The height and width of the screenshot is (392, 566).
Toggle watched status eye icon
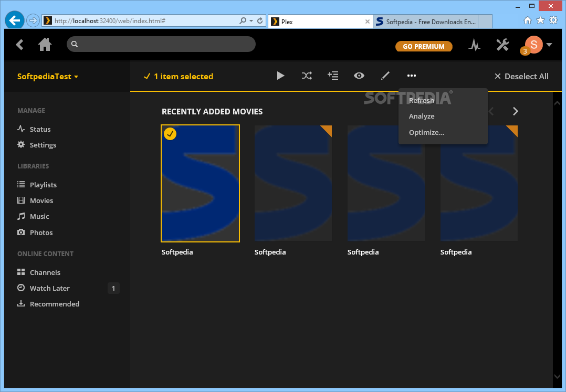pos(359,76)
